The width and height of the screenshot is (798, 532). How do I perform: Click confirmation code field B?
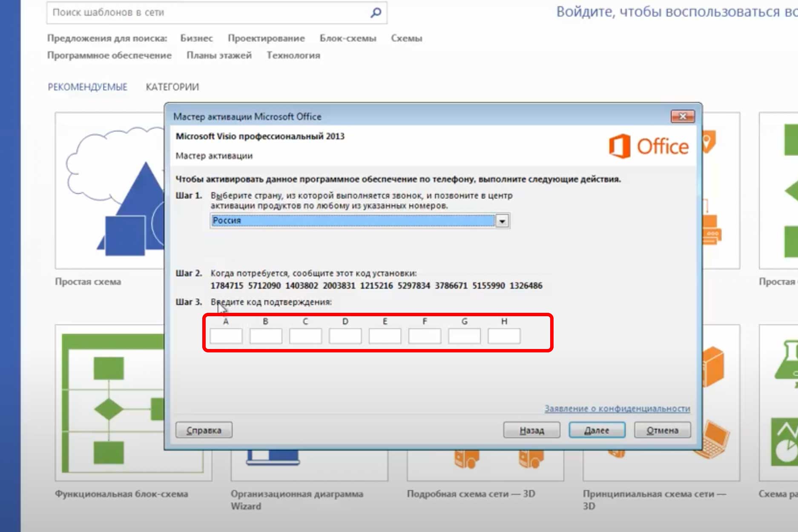[x=266, y=336]
